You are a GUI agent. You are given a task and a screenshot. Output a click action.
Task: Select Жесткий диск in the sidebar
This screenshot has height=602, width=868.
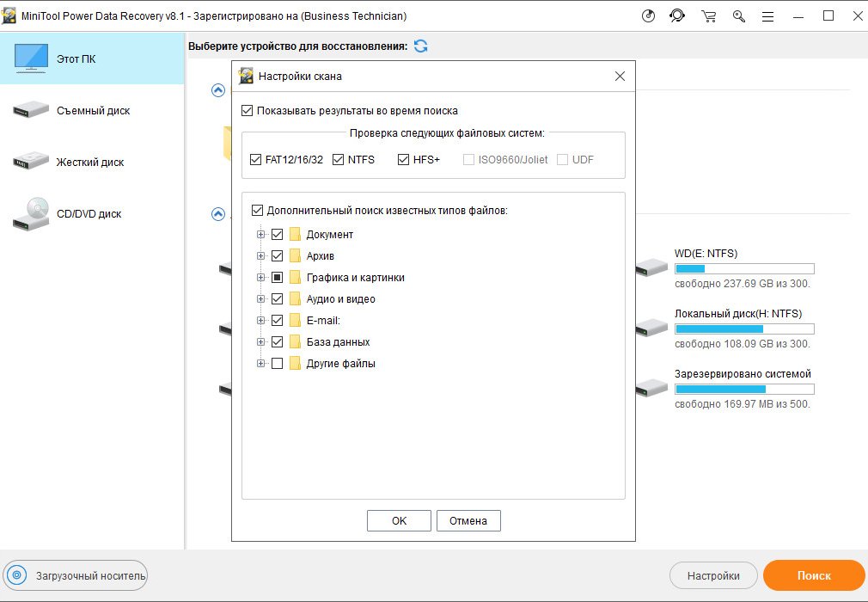pyautogui.click(x=92, y=162)
